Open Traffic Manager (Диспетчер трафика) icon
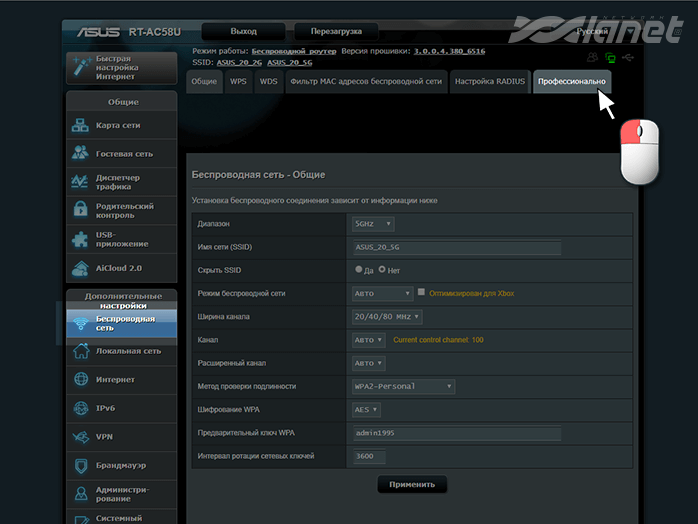The height and width of the screenshot is (524, 698). [x=82, y=182]
